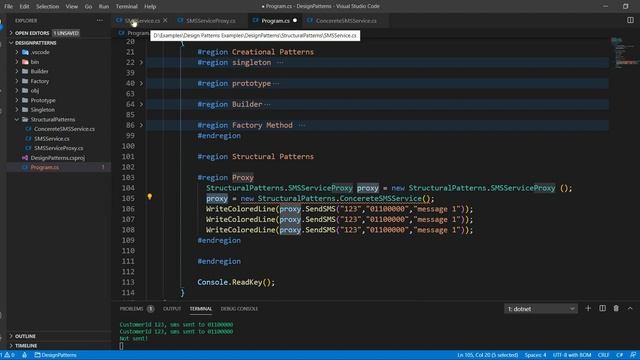Change line endings via CRLF

tap(603, 355)
